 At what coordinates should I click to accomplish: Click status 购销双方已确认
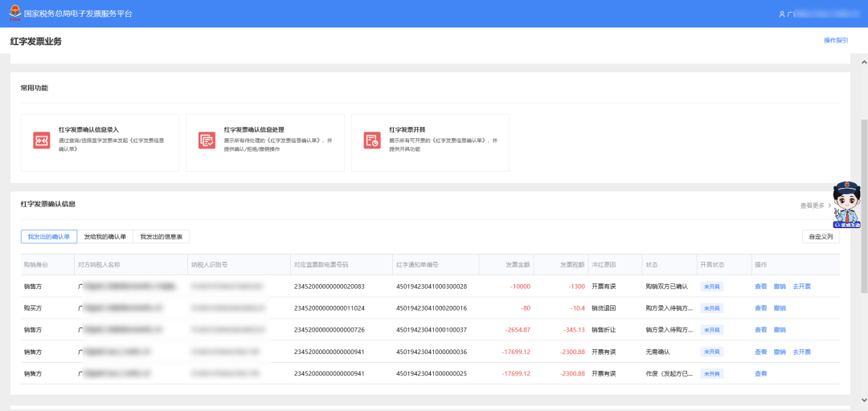tap(666, 287)
